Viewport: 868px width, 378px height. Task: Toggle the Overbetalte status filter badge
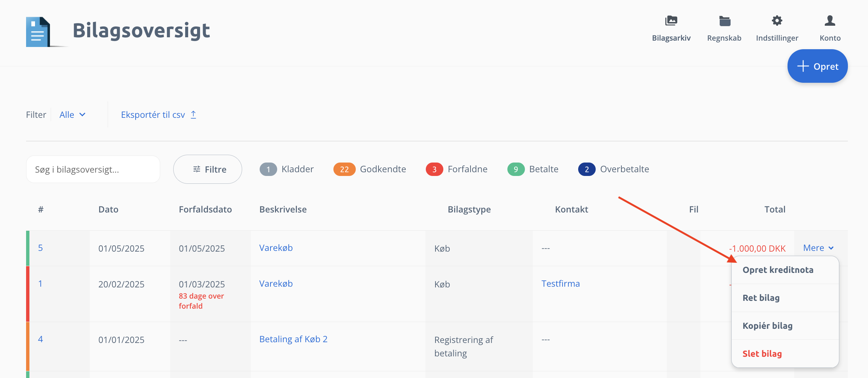pos(587,169)
